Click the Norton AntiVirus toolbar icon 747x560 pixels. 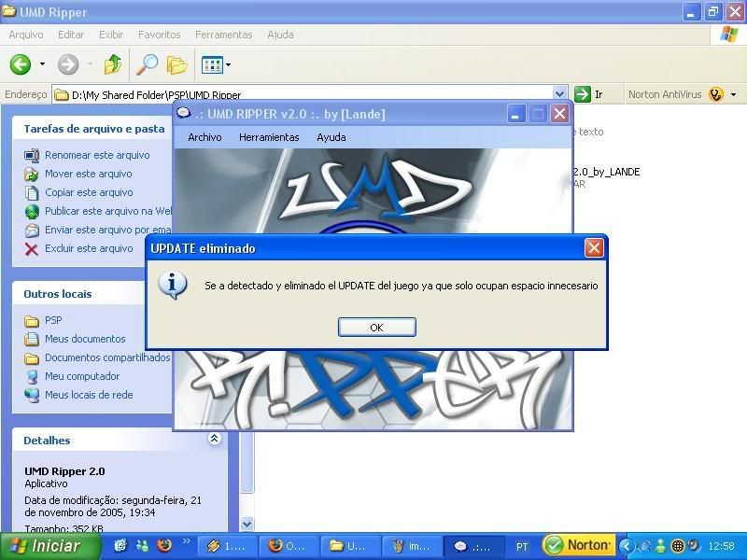(715, 94)
